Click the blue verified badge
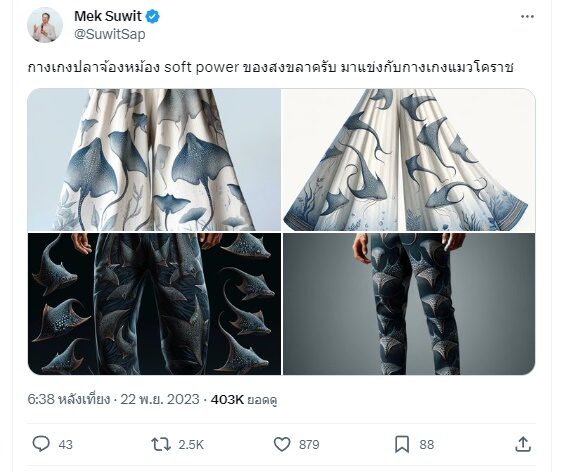 [x=152, y=16]
